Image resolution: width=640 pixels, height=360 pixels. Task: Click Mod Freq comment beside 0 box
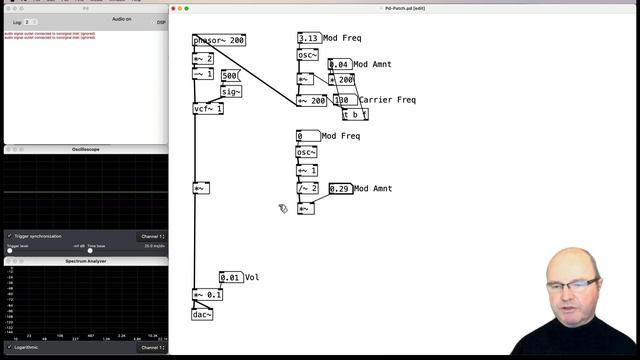pyautogui.click(x=341, y=136)
